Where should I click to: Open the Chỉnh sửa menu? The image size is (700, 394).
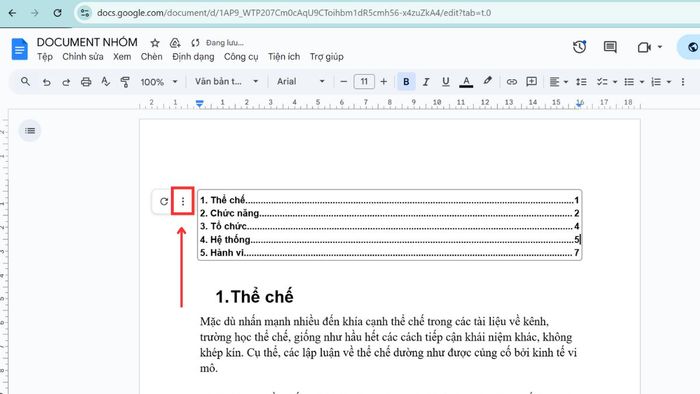pyautogui.click(x=83, y=57)
